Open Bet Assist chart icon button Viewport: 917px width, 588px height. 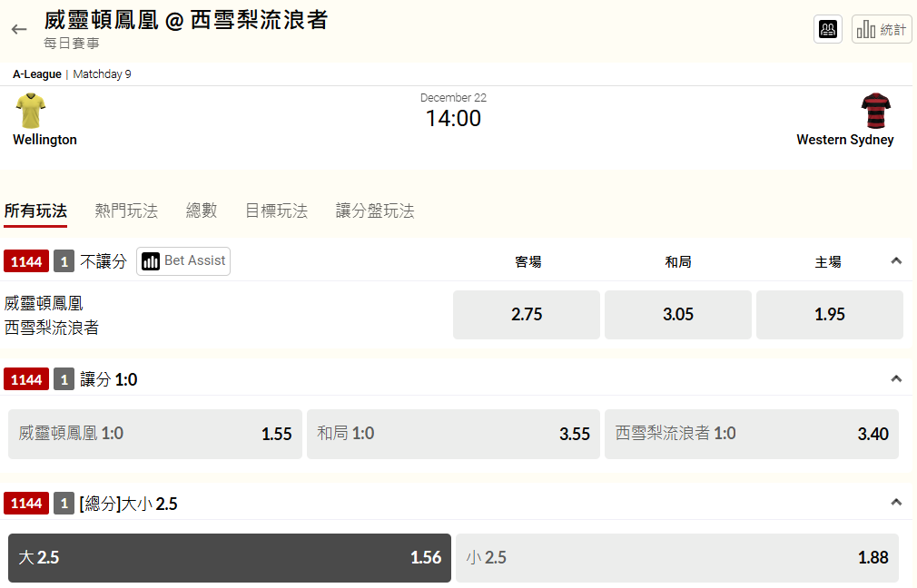183,260
